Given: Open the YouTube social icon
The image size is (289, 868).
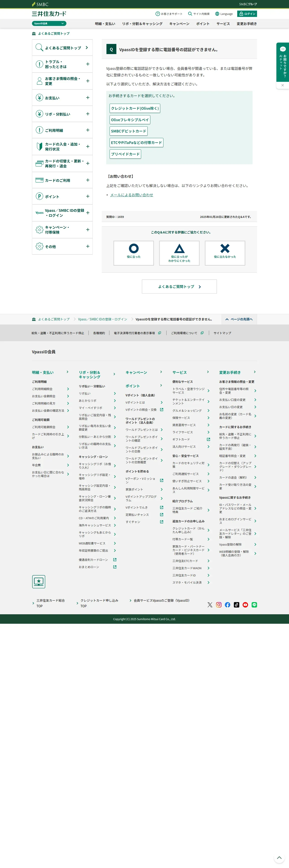Looking at the screenshot, I should click(x=245, y=605).
